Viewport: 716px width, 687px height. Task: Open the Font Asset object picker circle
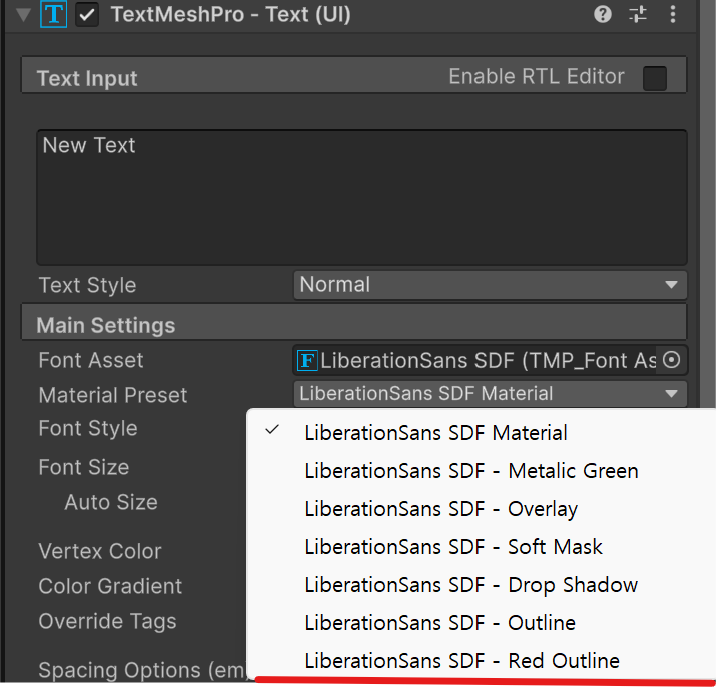pos(671,360)
